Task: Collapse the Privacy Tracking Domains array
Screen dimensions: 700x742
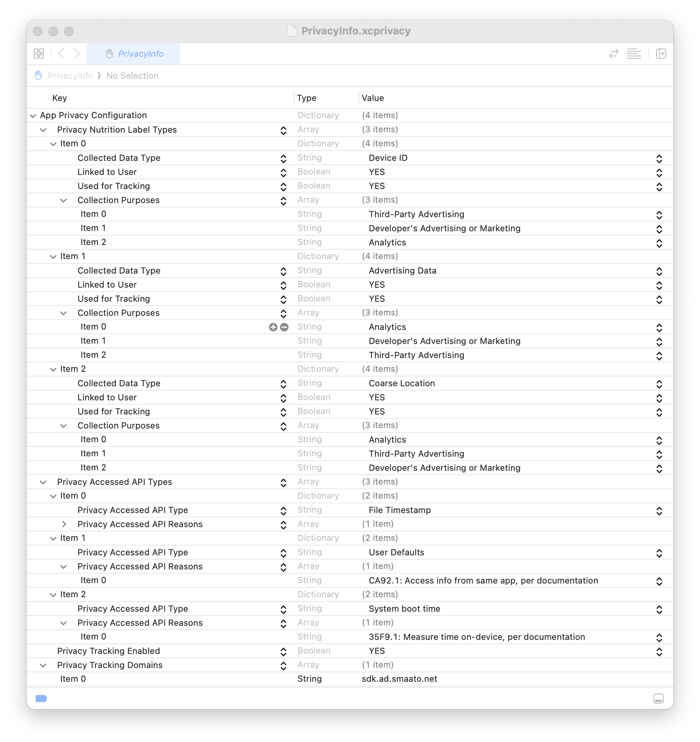Action: [x=43, y=665]
